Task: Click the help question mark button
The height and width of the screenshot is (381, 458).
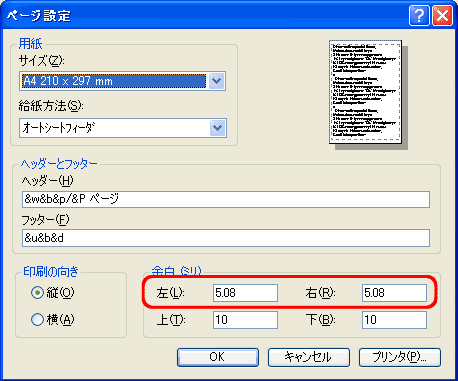Action: 419,15
